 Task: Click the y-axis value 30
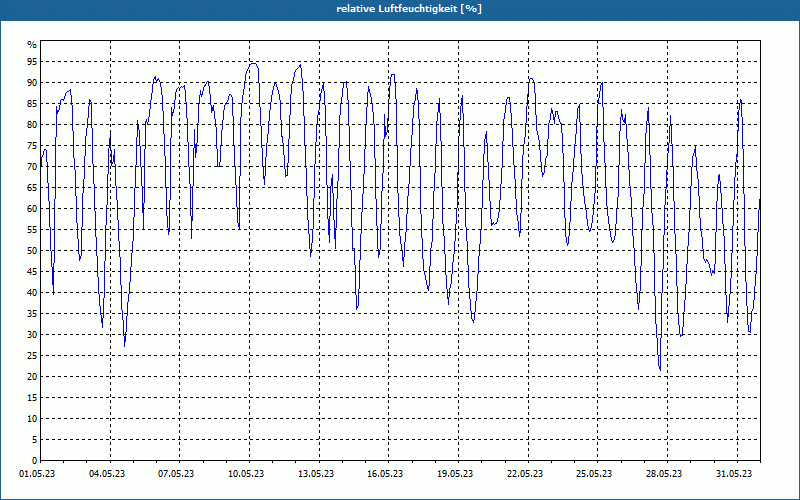coord(32,335)
